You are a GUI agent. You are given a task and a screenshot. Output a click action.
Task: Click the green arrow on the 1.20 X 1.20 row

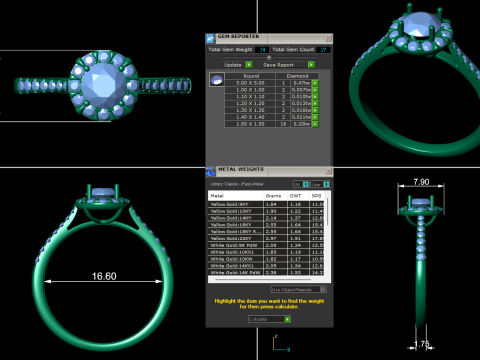[x=315, y=103]
